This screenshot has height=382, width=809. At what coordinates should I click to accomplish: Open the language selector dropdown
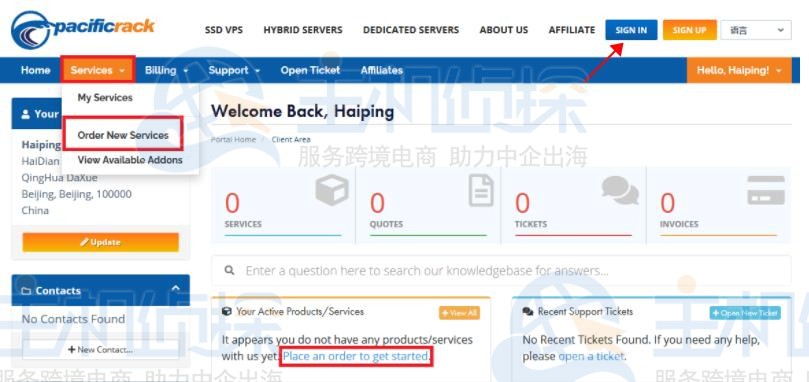[755, 30]
